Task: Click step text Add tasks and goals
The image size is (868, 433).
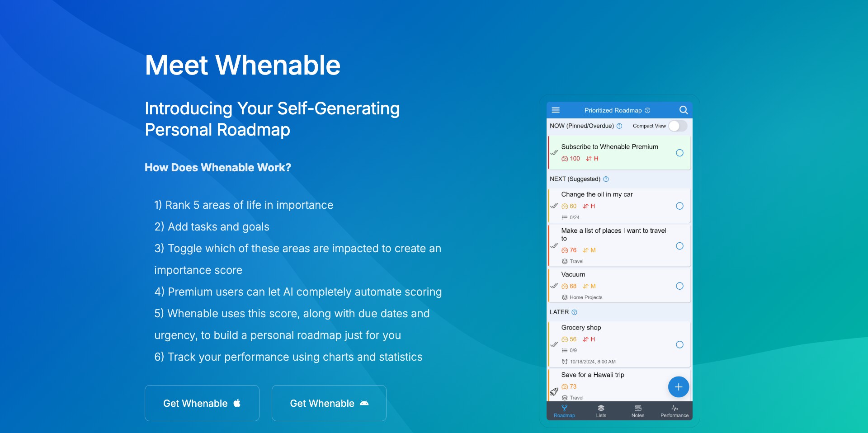Action: tap(212, 227)
